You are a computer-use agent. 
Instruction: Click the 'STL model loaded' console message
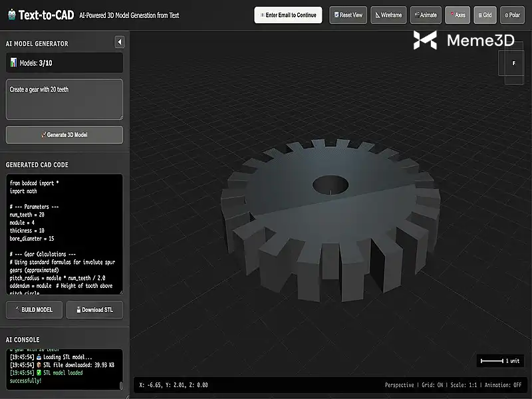pos(46,376)
